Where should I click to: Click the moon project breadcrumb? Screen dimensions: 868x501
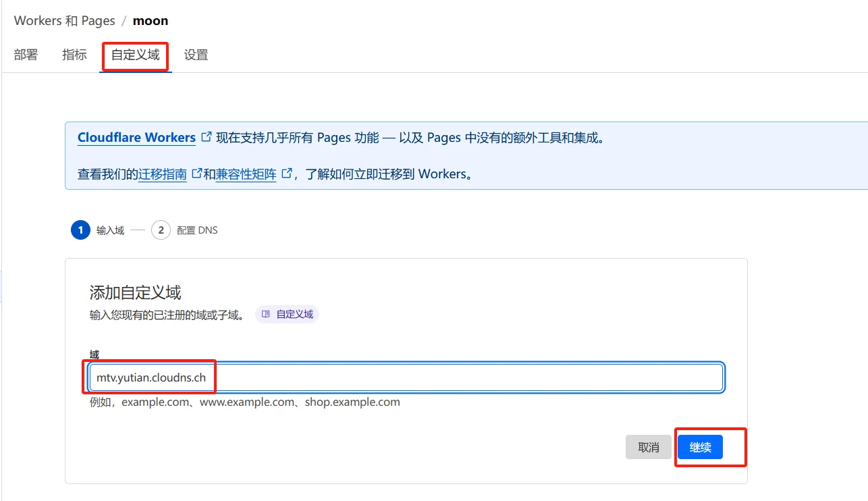coord(151,21)
